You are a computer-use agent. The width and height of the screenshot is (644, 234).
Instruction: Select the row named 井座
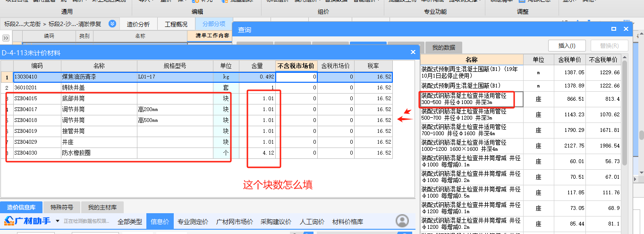[x=196, y=142]
